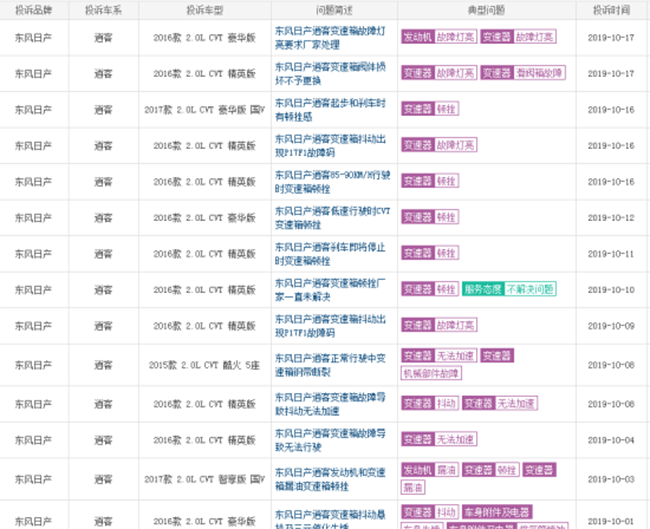Click the 投诉品牌 column header
The height and width of the screenshot is (529, 650).
pyautogui.click(x=34, y=10)
